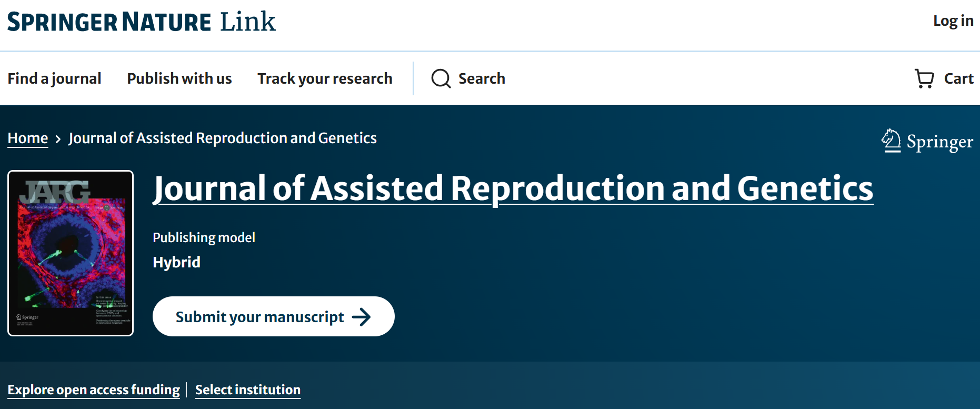Open the Log in page
The image size is (980, 409).
pyautogui.click(x=953, y=21)
